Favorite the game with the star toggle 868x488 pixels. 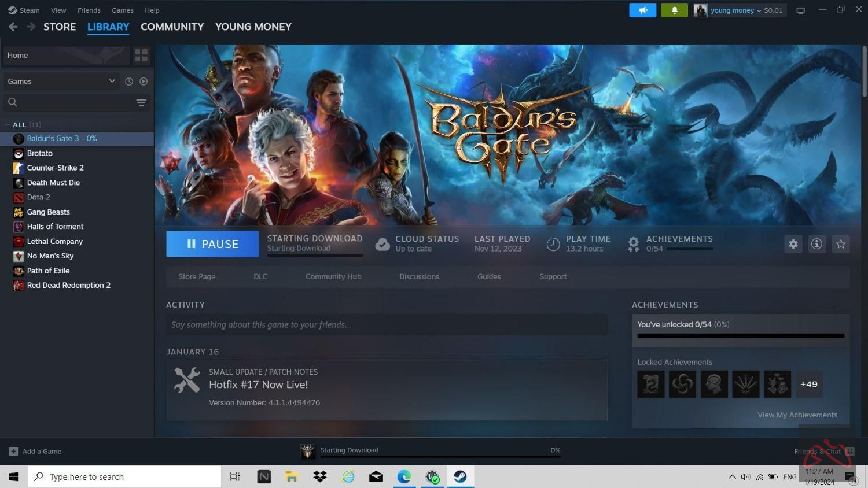[x=840, y=244]
